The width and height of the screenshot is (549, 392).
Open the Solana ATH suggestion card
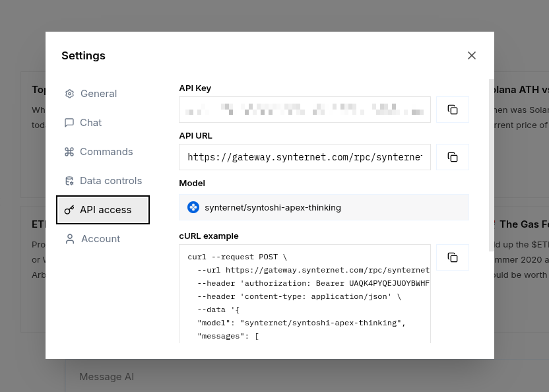521,132
